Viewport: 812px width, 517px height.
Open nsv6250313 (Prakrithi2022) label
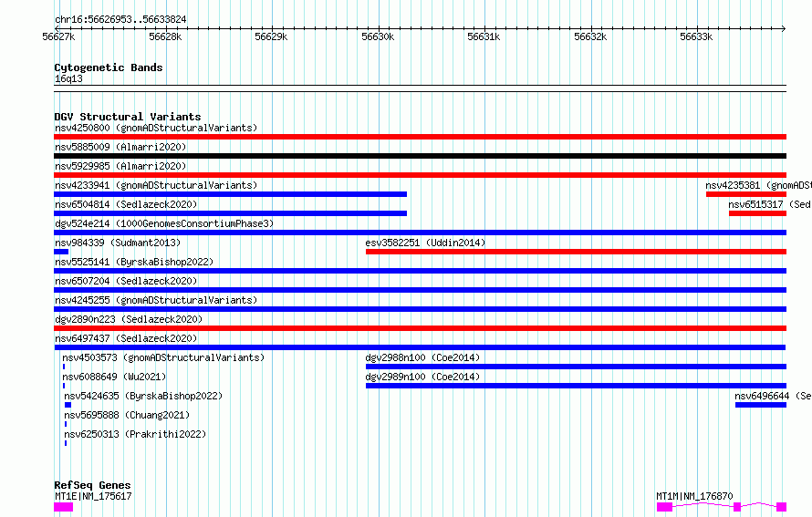click(x=135, y=434)
